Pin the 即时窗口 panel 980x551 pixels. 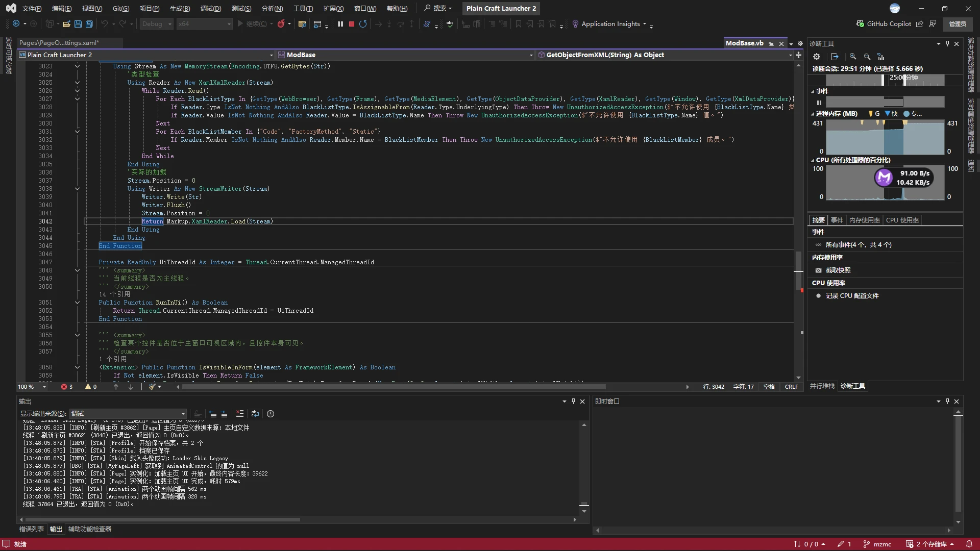point(947,402)
